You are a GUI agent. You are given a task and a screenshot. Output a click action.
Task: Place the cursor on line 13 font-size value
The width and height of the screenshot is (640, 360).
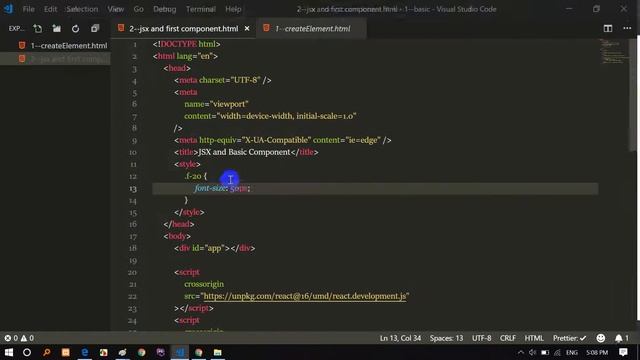[x=239, y=188]
